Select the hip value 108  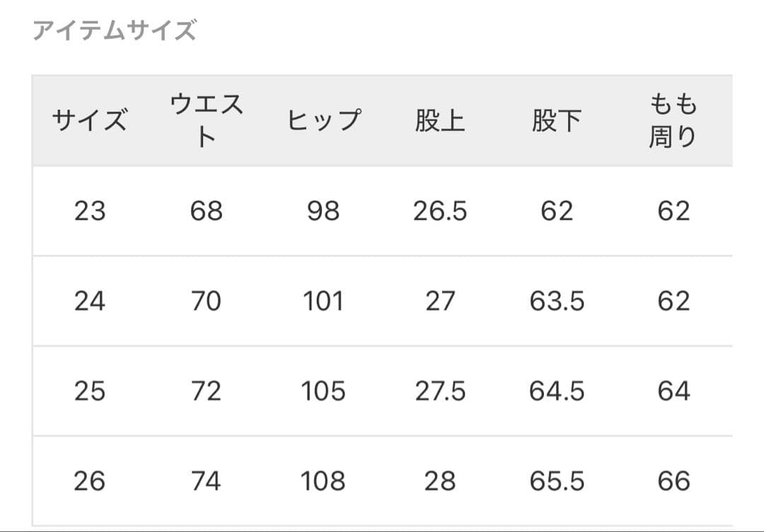tap(323, 481)
